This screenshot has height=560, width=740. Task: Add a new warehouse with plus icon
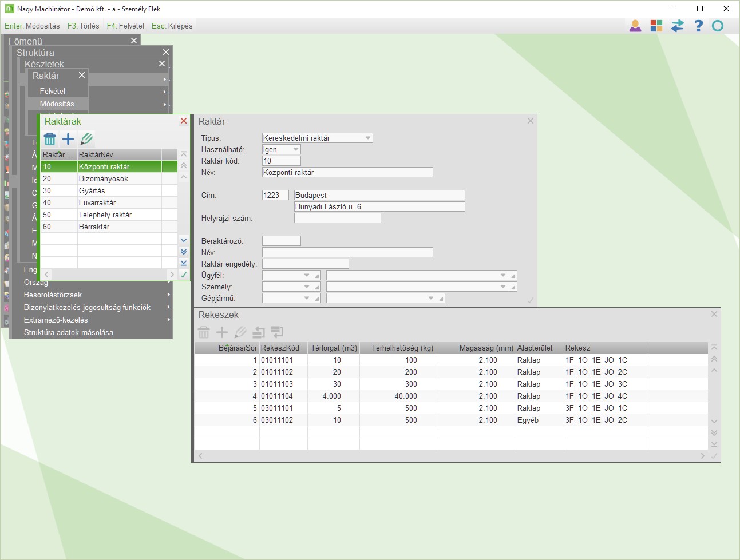(x=68, y=139)
